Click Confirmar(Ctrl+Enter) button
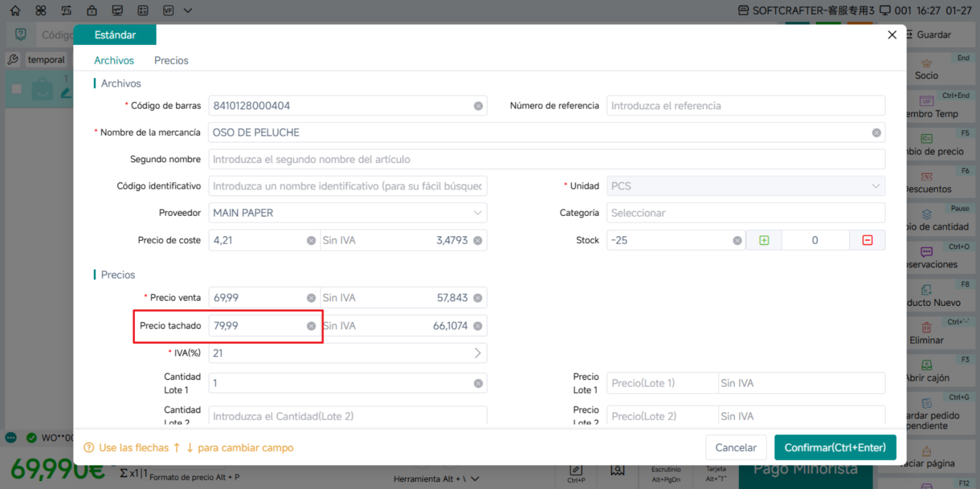This screenshot has height=489, width=980. tap(835, 448)
